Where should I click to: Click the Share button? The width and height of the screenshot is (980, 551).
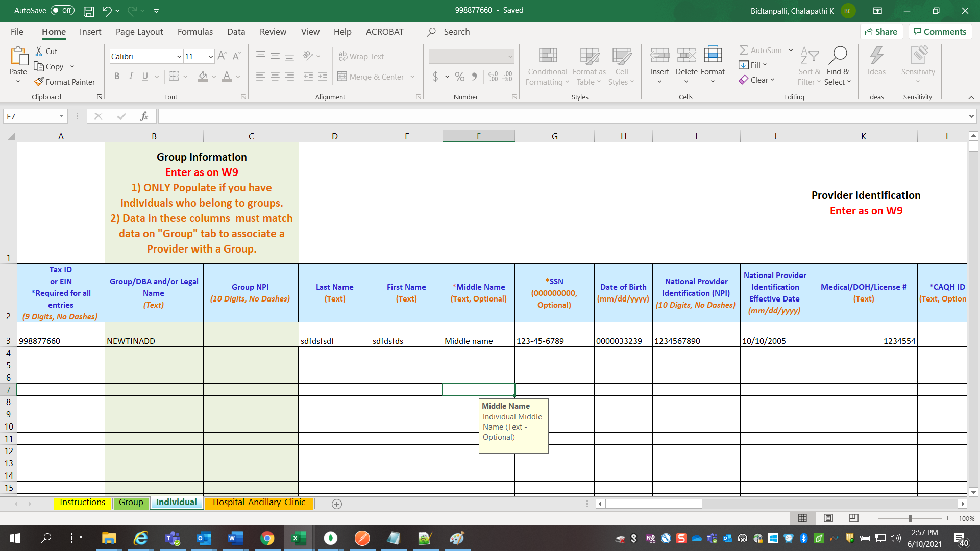881,32
